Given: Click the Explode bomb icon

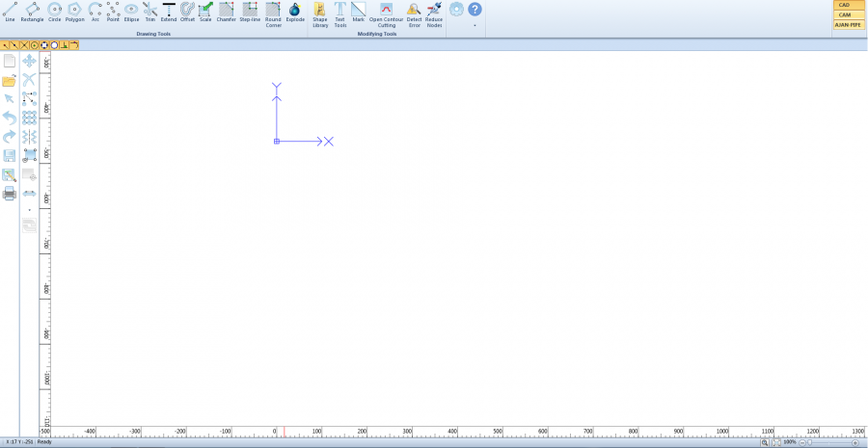Looking at the screenshot, I should point(295,12).
